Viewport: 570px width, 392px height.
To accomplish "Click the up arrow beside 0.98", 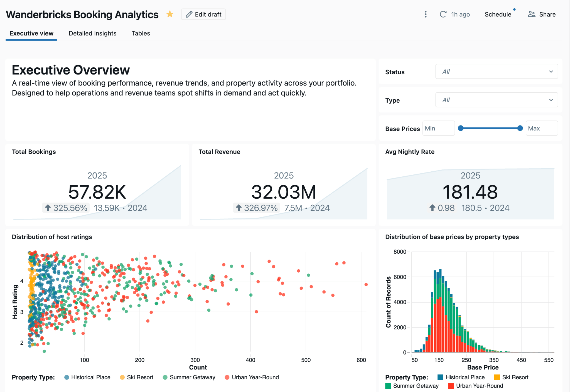I will pos(432,208).
